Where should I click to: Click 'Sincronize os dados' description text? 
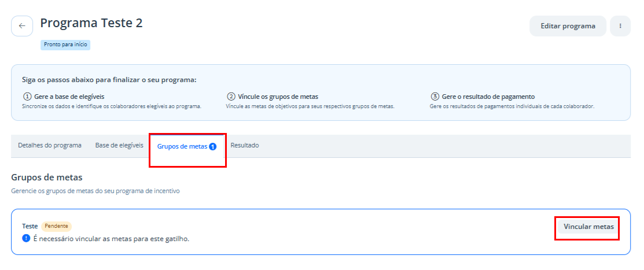coord(111,106)
